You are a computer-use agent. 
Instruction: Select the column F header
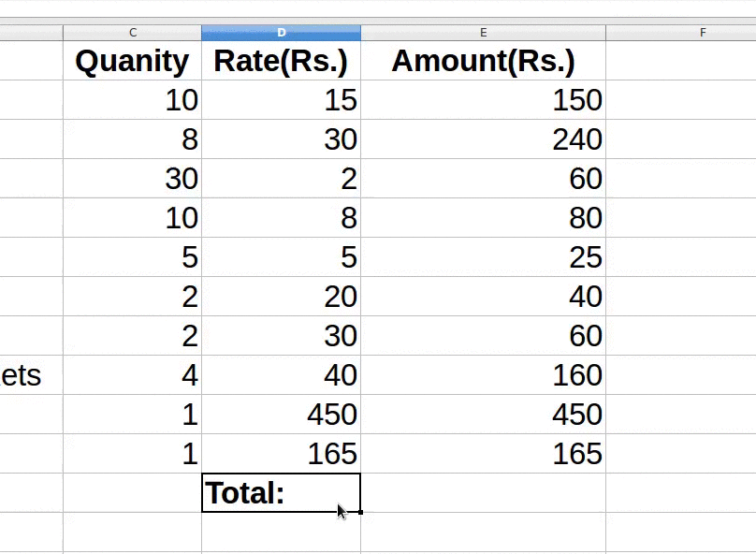pos(702,33)
